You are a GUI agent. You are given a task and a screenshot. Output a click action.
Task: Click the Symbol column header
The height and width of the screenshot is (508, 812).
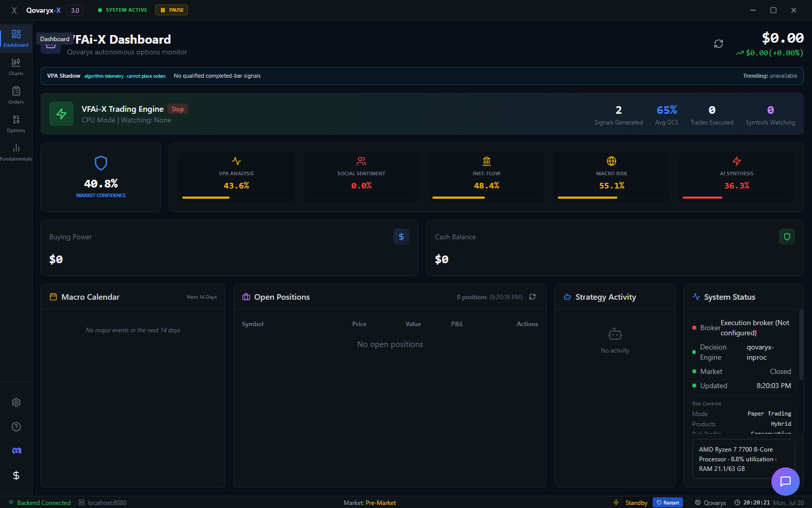[x=253, y=324]
